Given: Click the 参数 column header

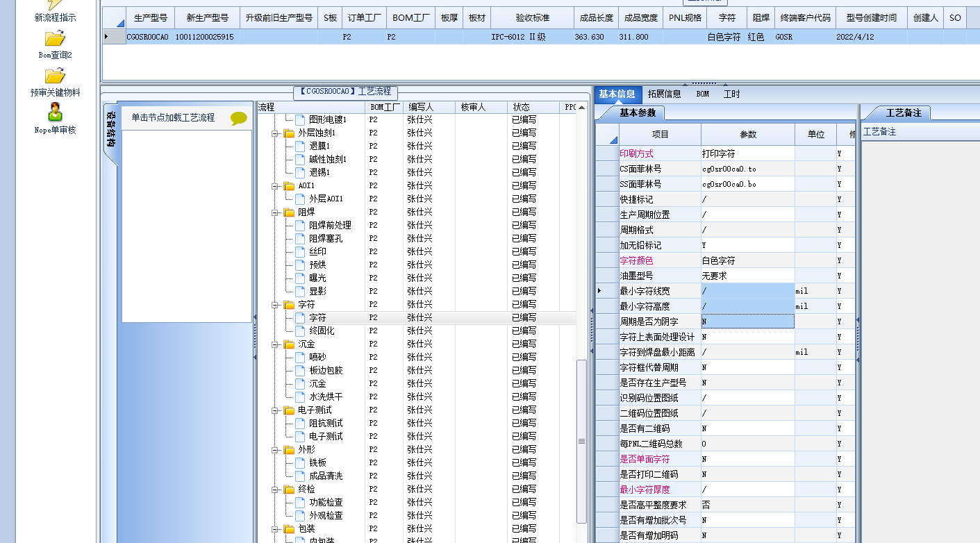Looking at the screenshot, I should pos(747,134).
